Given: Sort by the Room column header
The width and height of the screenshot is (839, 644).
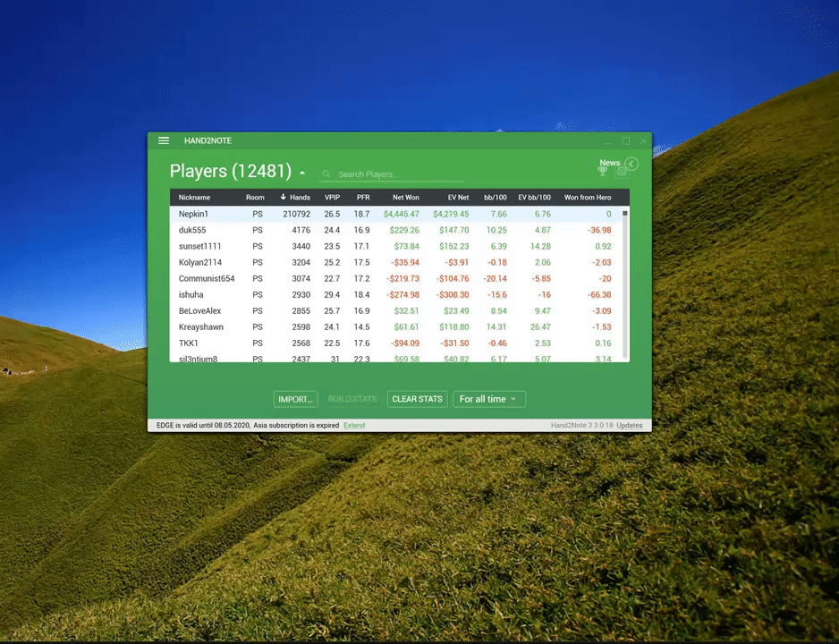Looking at the screenshot, I should (x=255, y=198).
